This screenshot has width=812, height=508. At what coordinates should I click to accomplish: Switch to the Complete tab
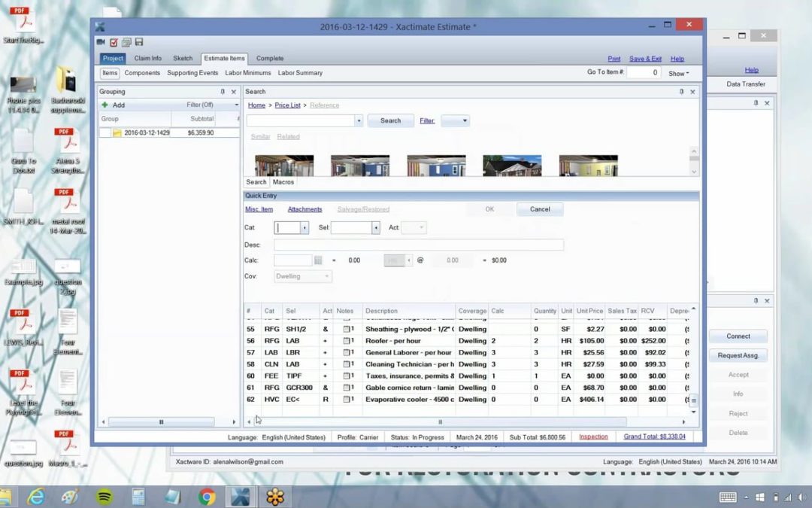click(270, 59)
